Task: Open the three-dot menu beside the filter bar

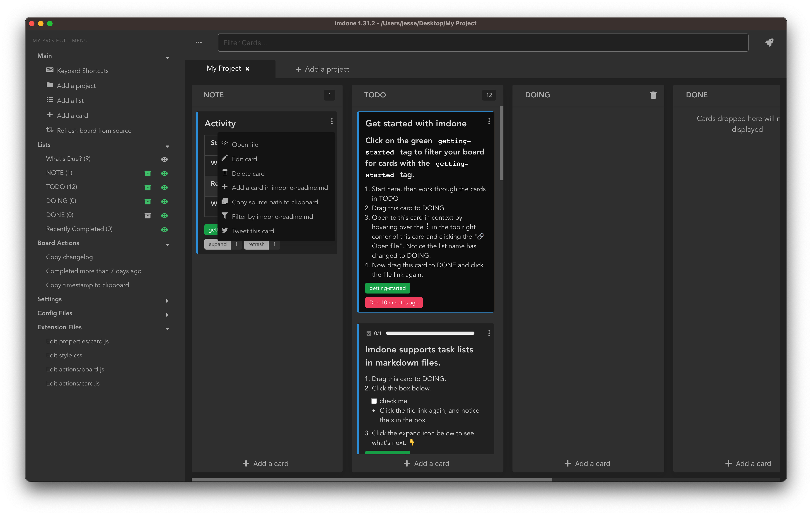Action: click(x=199, y=43)
